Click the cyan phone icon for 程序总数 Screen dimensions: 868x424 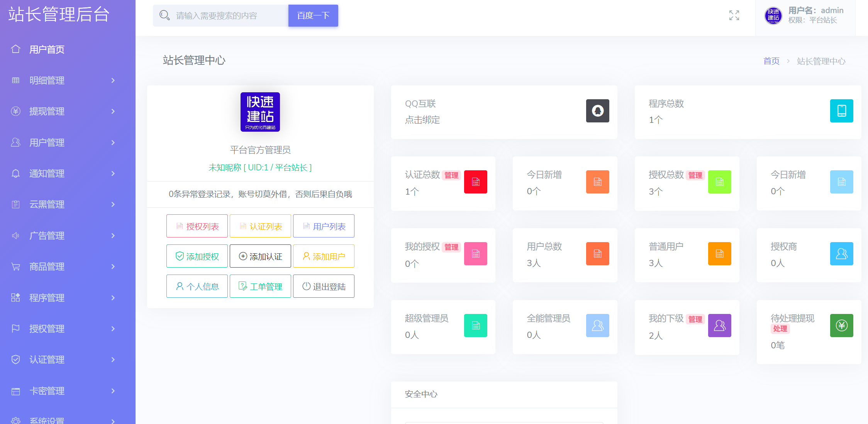coord(841,111)
